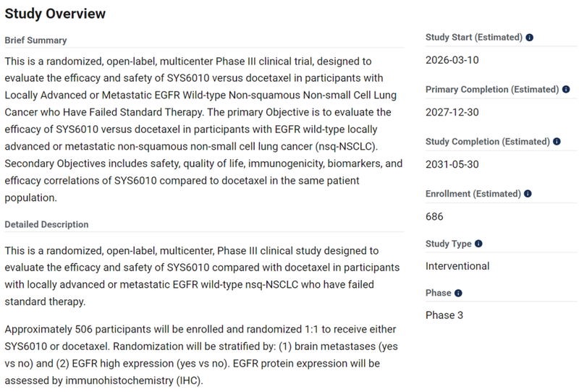The image size is (579, 392).
Task: Click the study completion date 2031-05-30
Action: 452,164
